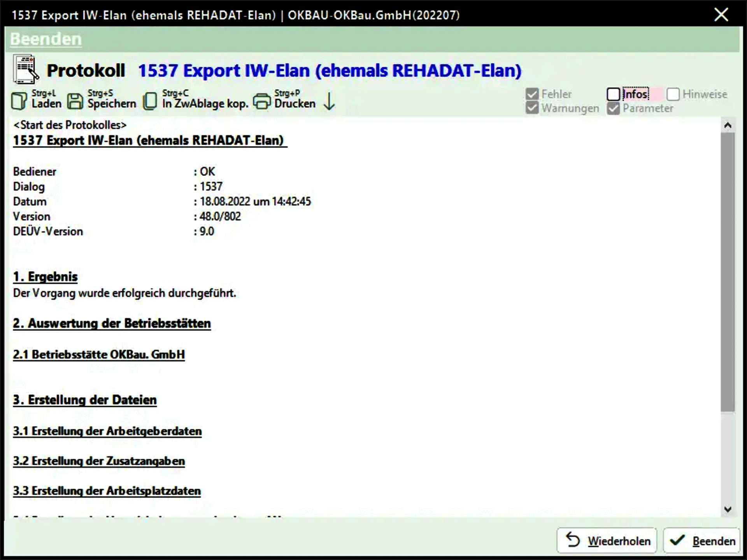Click scrollbar up arrow
Viewport: 747px width, 560px height.
[x=728, y=125]
